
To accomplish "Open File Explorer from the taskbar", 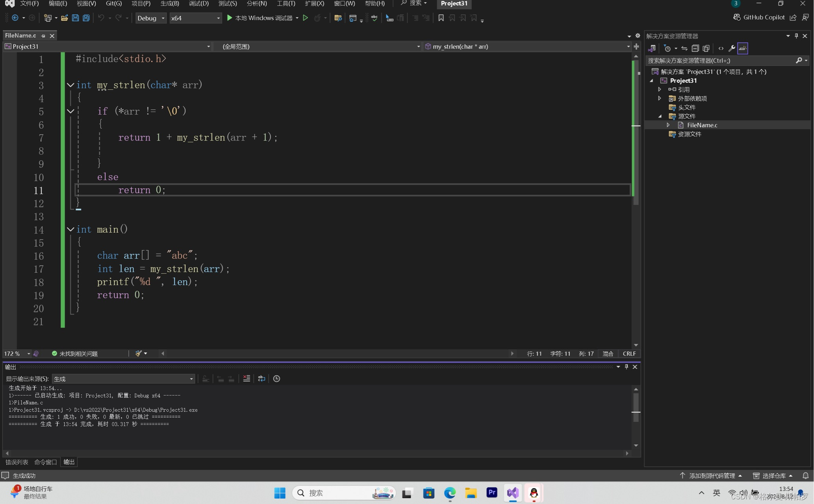I will point(471,493).
